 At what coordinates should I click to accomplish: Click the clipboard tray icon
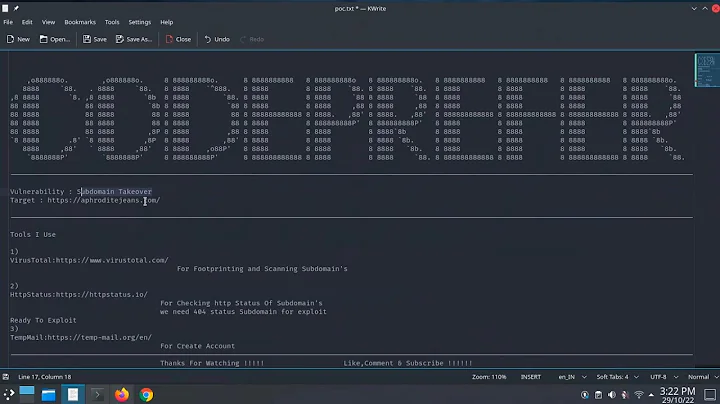coord(598,395)
